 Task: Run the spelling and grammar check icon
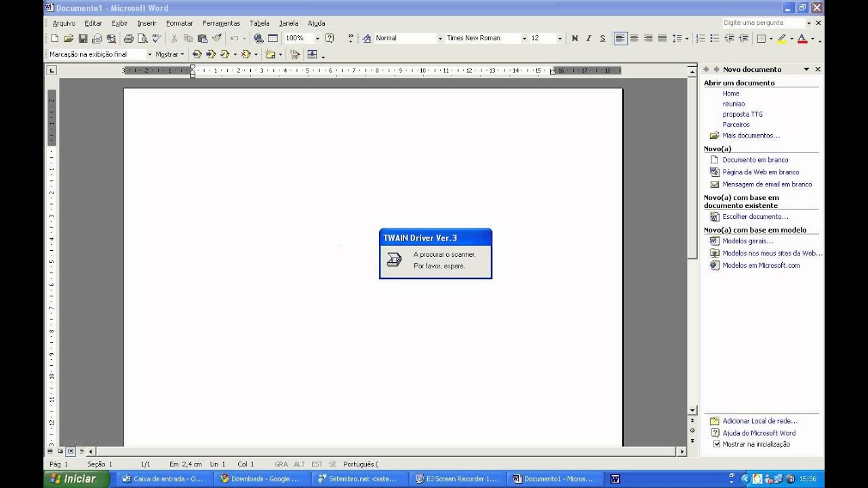pos(157,39)
